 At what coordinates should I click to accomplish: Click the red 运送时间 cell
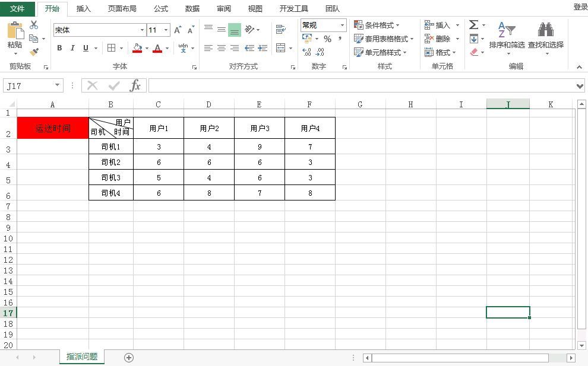tap(53, 128)
